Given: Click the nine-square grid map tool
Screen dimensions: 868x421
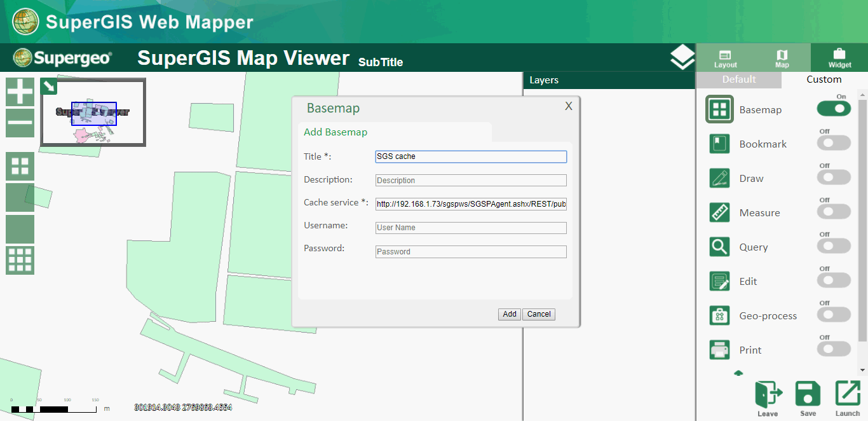Looking at the screenshot, I should 20,260.
